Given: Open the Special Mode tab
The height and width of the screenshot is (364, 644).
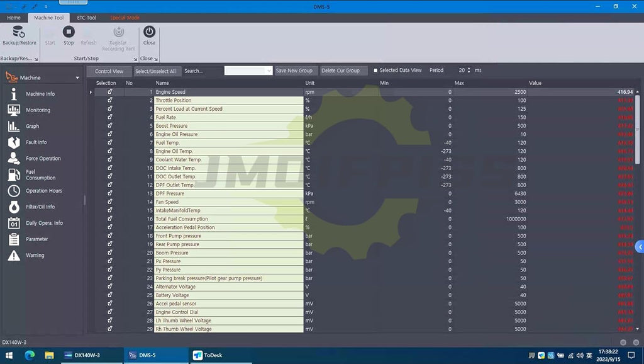Looking at the screenshot, I should 125,18.
